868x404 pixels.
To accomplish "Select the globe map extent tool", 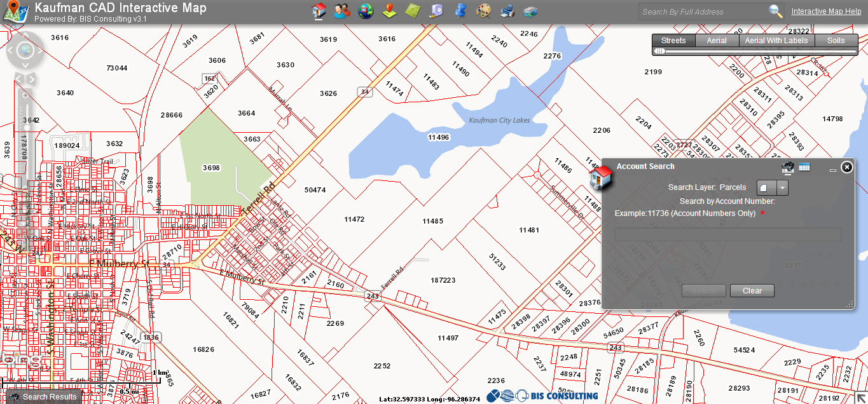I will (x=366, y=11).
